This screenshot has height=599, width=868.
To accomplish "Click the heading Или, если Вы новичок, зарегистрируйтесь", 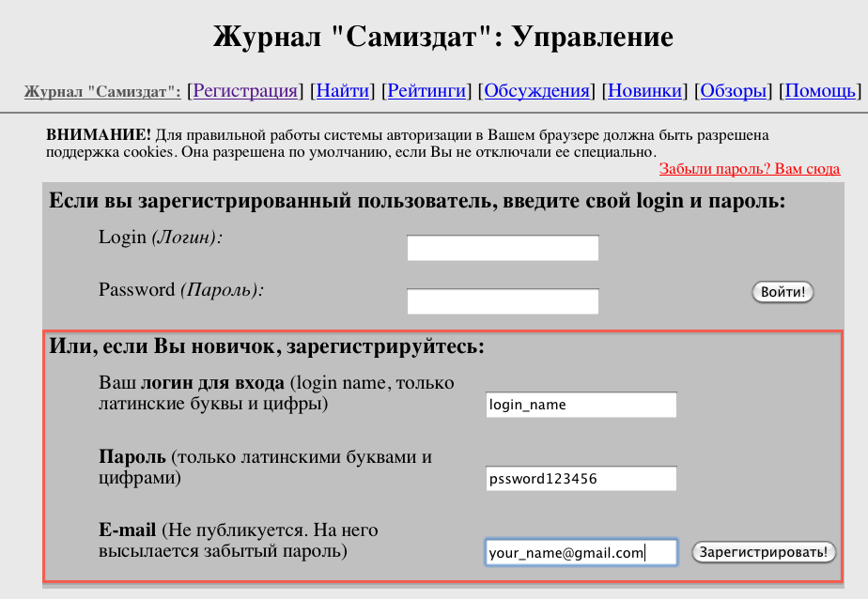I will pos(267,346).
